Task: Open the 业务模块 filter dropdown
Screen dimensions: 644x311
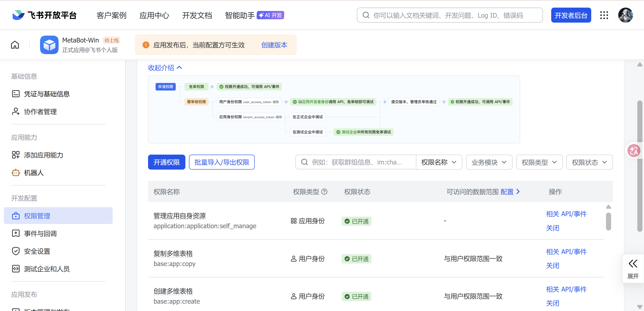Action: pyautogui.click(x=489, y=162)
